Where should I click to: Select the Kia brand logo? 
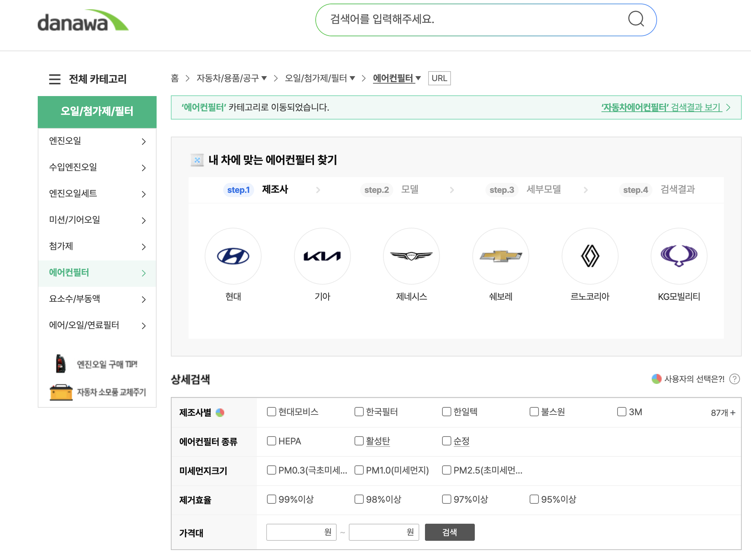(322, 256)
